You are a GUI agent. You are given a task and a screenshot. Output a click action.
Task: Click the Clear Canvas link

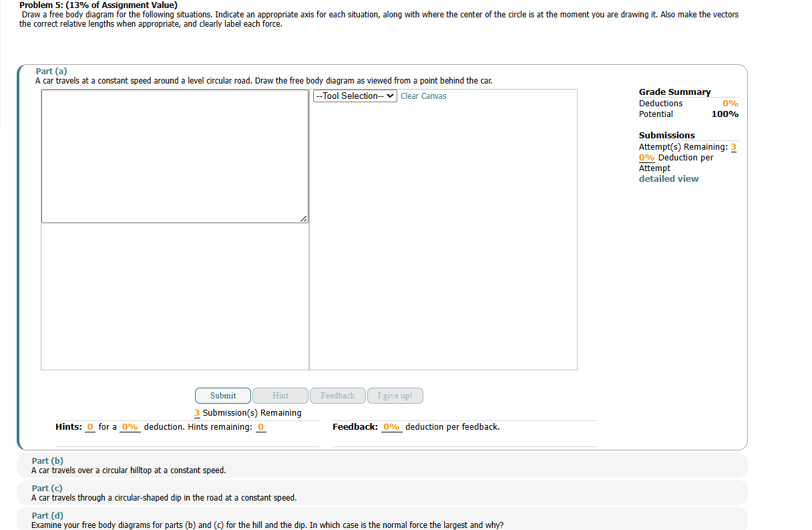coord(423,96)
